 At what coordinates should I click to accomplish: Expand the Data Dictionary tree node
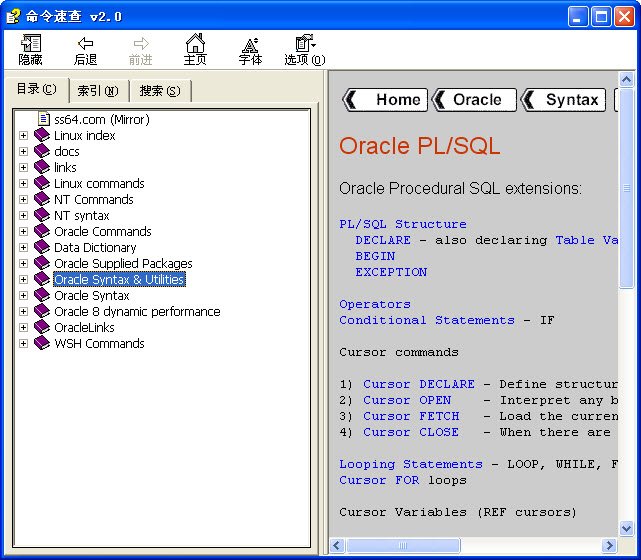pos(24,248)
